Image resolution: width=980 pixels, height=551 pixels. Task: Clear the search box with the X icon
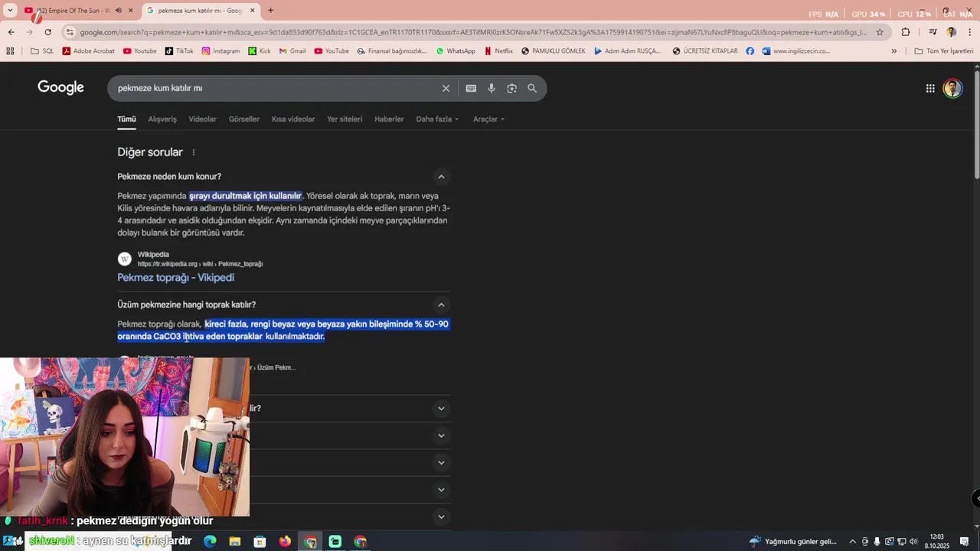[x=446, y=88]
